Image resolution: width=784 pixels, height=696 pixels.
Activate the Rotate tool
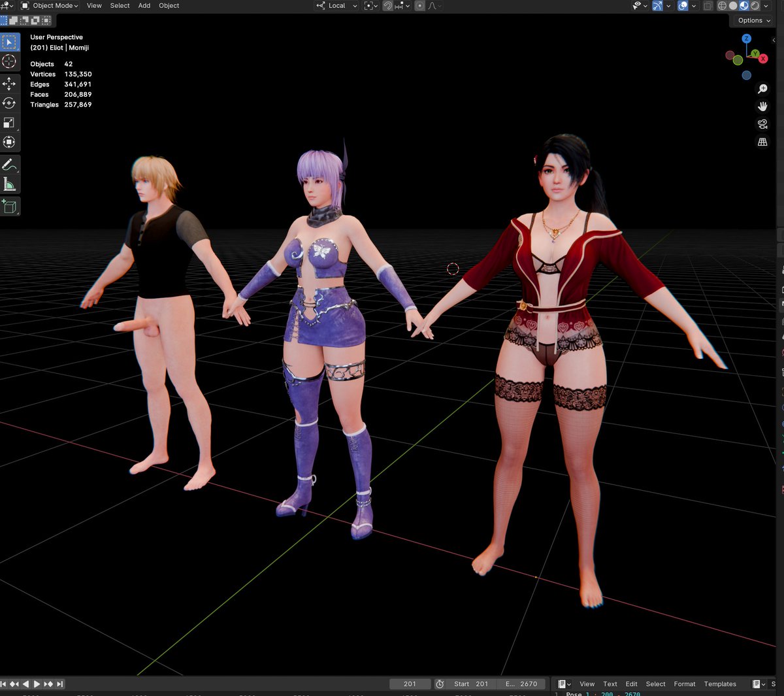click(x=10, y=103)
